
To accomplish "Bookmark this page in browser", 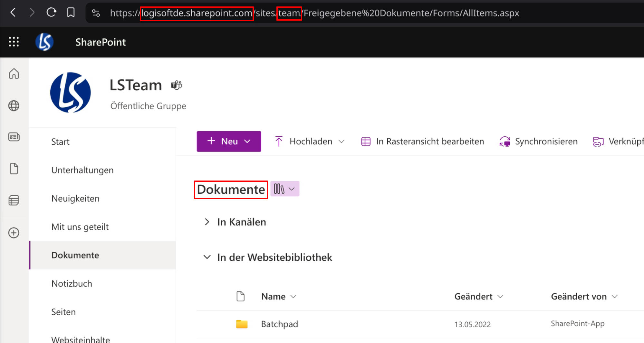I will tap(71, 13).
